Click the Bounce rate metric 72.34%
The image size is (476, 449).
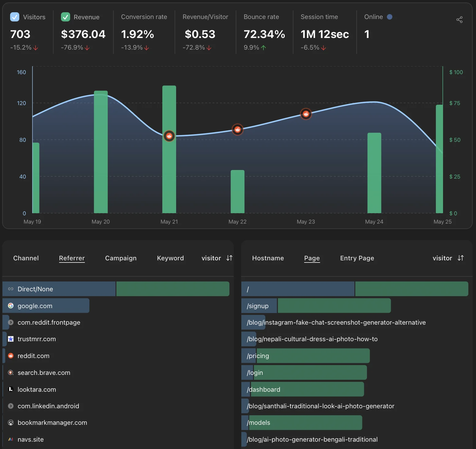[x=264, y=34]
